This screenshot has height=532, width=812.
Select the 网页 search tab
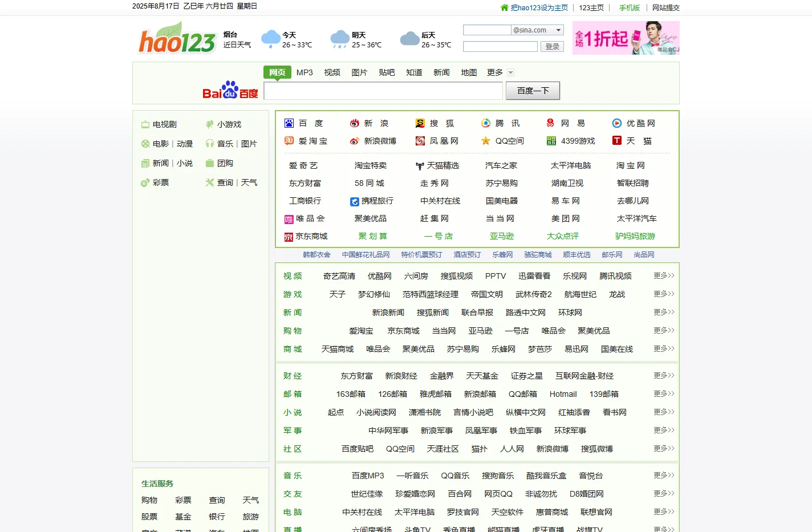277,72
